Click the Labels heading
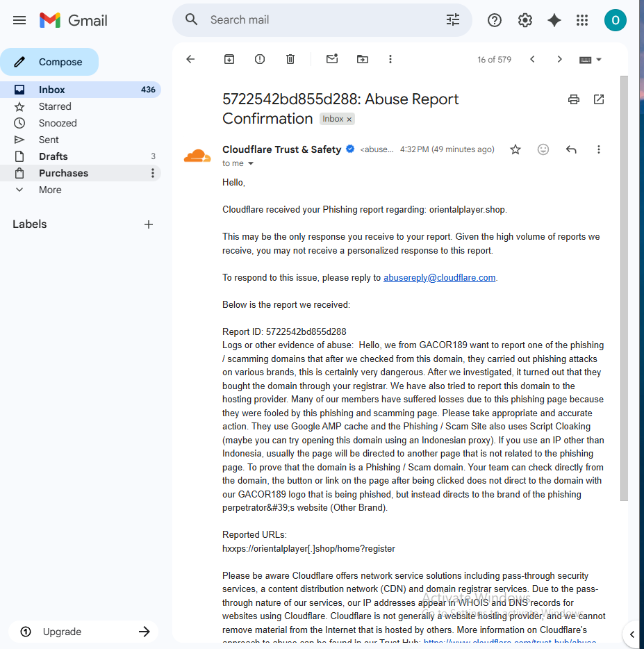Image resolution: width=644 pixels, height=649 pixels. click(30, 224)
